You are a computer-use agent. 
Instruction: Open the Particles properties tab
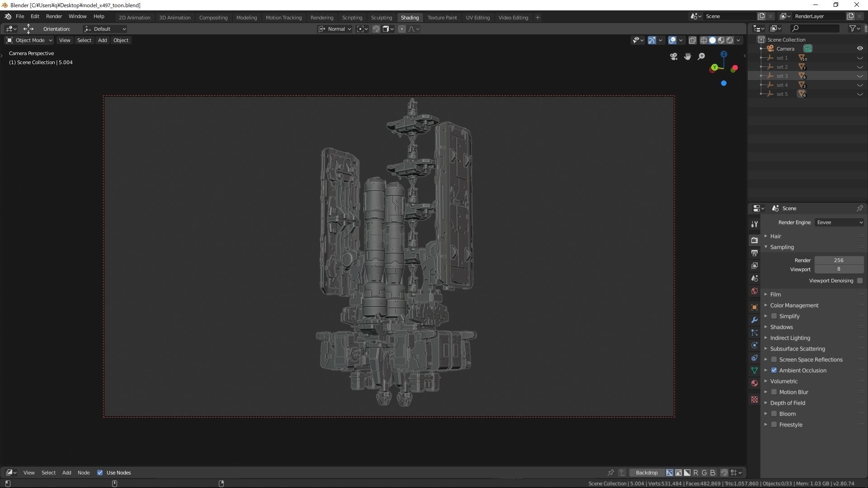(x=754, y=333)
